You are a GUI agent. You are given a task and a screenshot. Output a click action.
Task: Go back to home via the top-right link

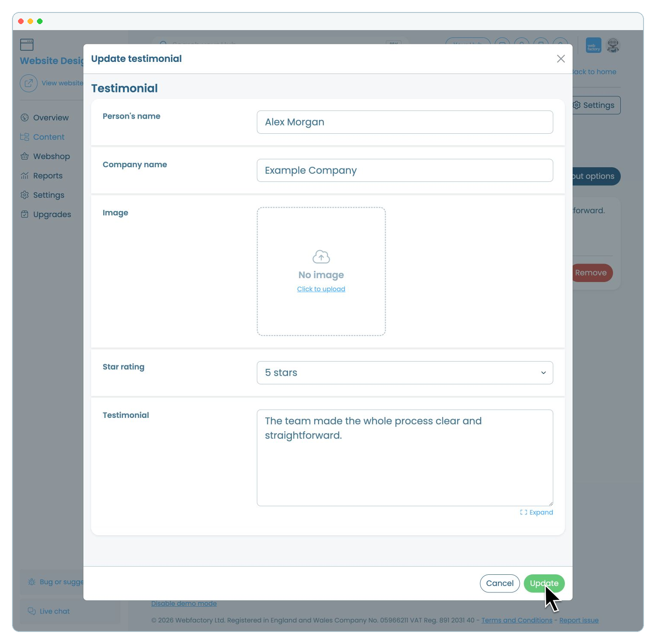pos(595,72)
